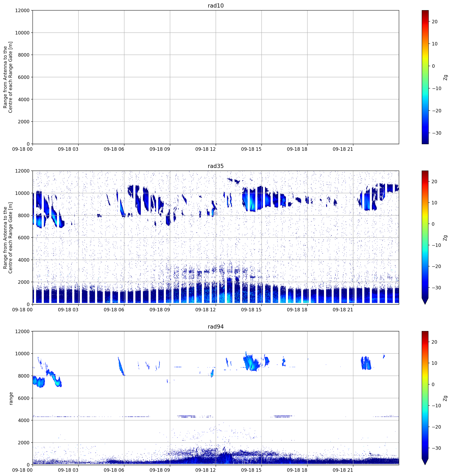Image resolution: width=451 pixels, height=476 pixels.
Task: Click the "10" tick on rad94 colorbar
Action: [x=435, y=363]
